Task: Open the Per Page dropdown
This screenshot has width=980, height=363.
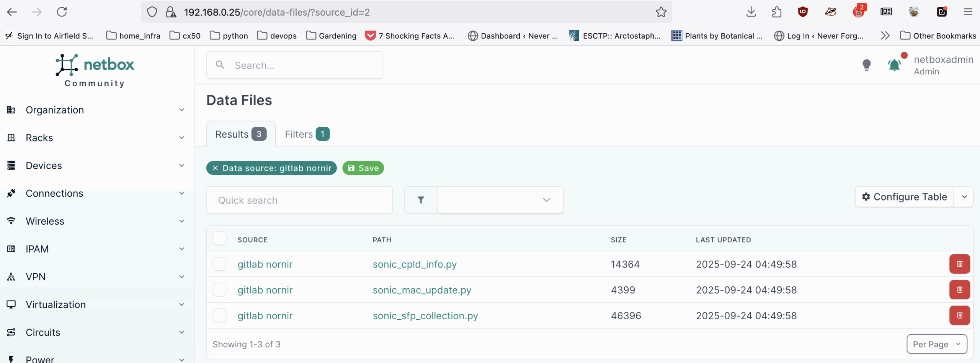Action: pos(936,344)
